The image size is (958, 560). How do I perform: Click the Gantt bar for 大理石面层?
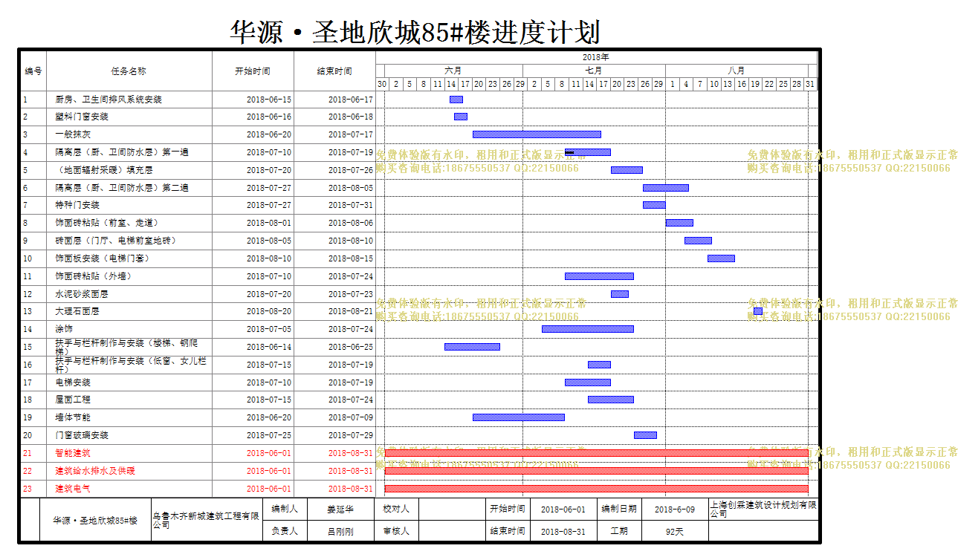coord(758,311)
